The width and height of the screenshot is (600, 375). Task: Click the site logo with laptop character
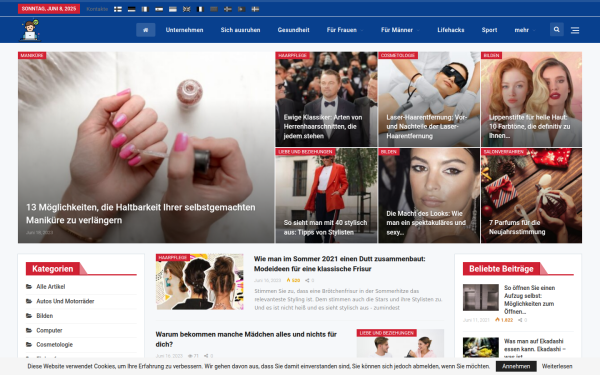(x=30, y=30)
